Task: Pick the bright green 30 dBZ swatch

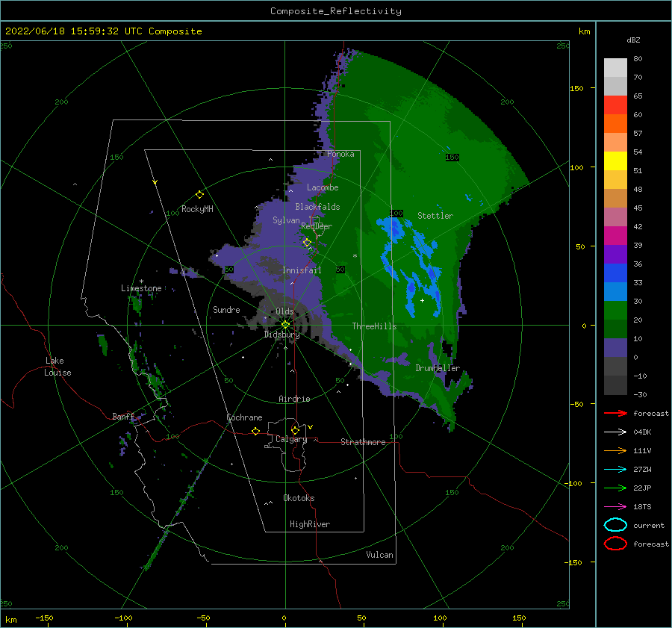Action: (615, 310)
